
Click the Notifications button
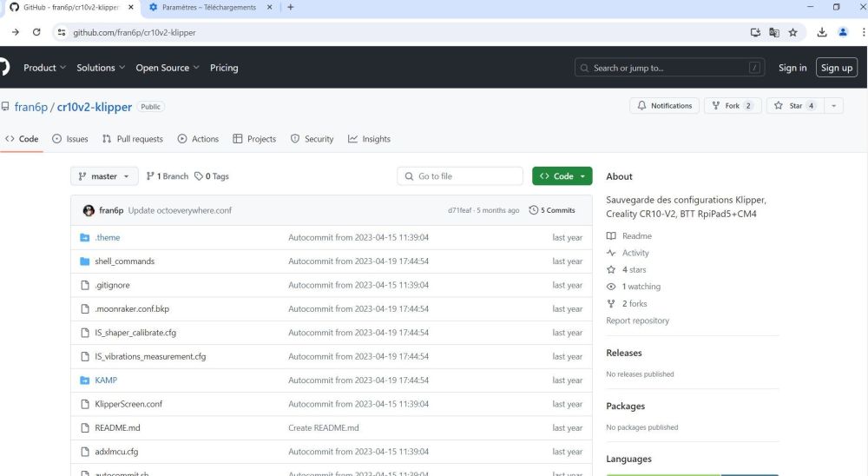(664, 106)
